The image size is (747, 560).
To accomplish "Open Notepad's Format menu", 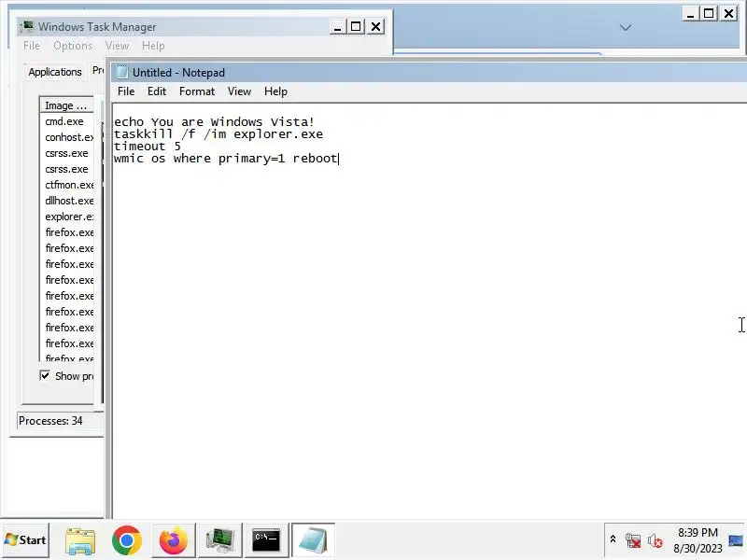I will (197, 91).
